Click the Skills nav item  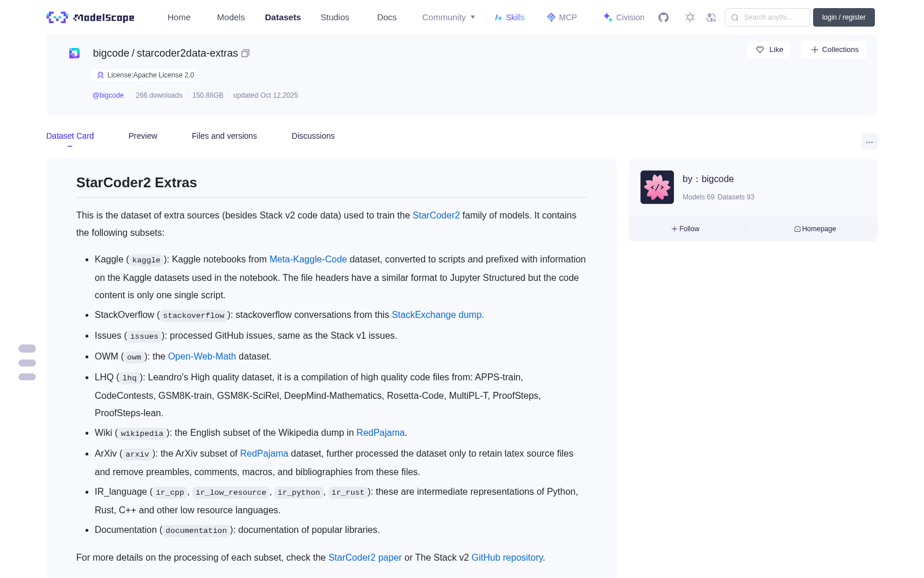click(x=509, y=17)
